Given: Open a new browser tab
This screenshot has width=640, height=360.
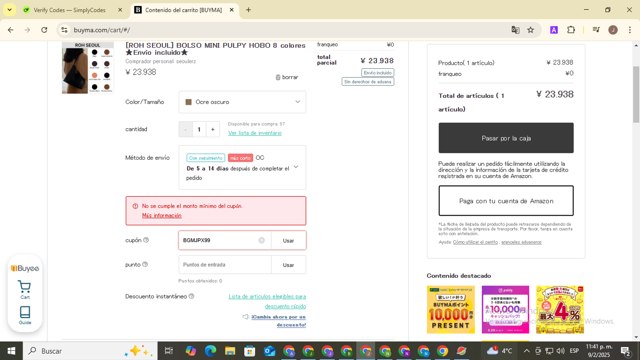Looking at the screenshot, I should [248, 10].
